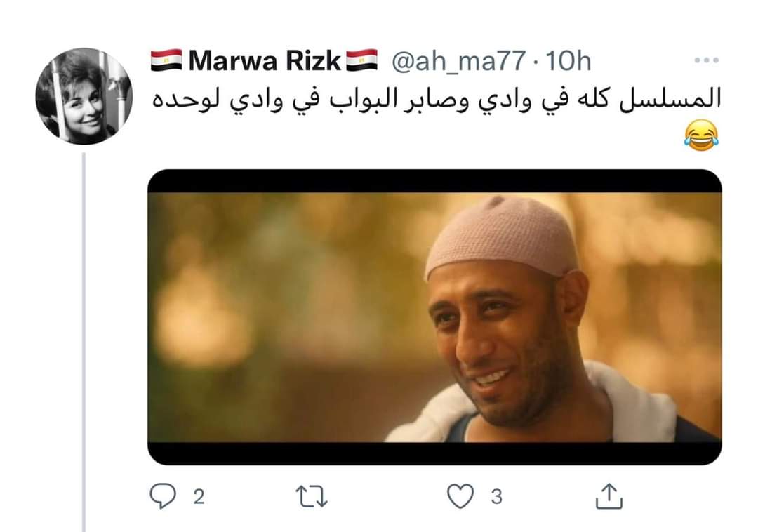Click the top black letterbox bar of media
758x532 pixels.
tap(434, 181)
